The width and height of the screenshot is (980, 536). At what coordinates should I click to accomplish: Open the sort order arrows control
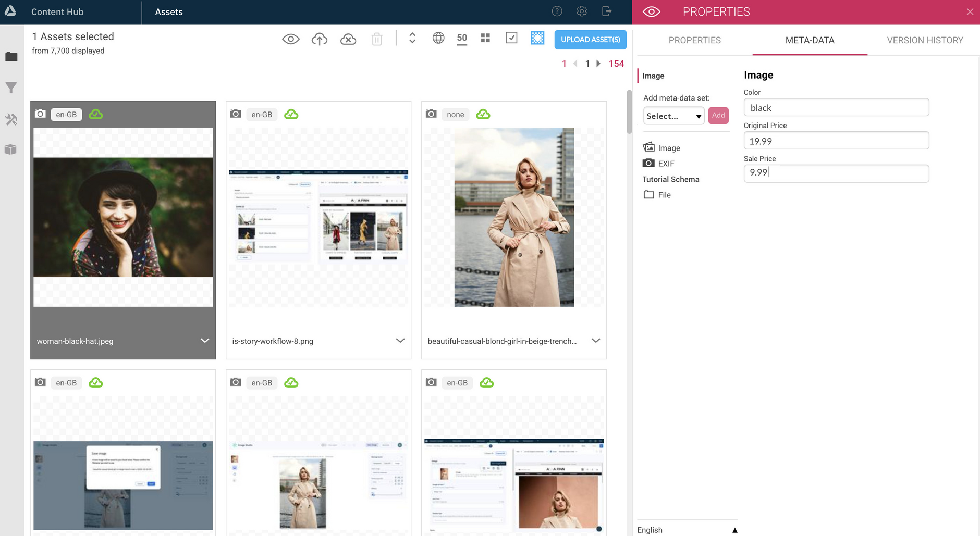pos(412,38)
